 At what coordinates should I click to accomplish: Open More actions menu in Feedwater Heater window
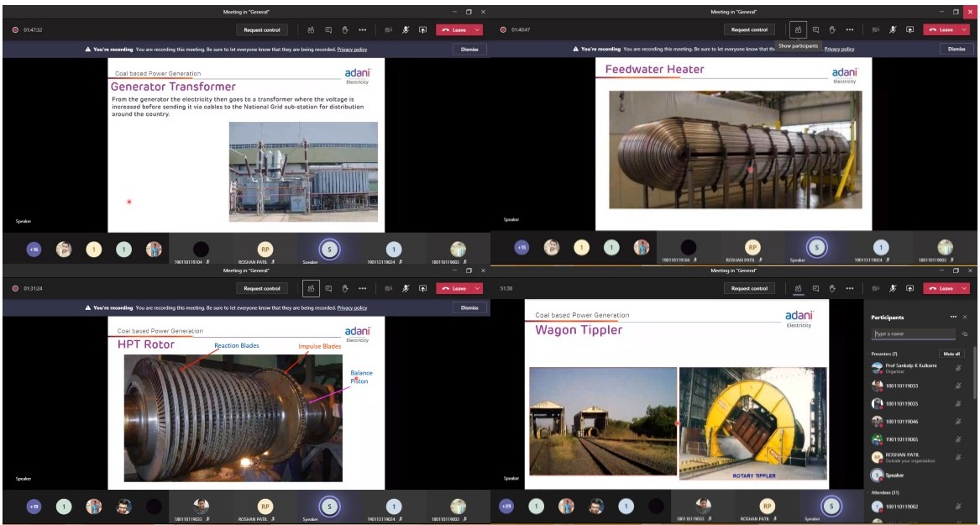tap(849, 29)
